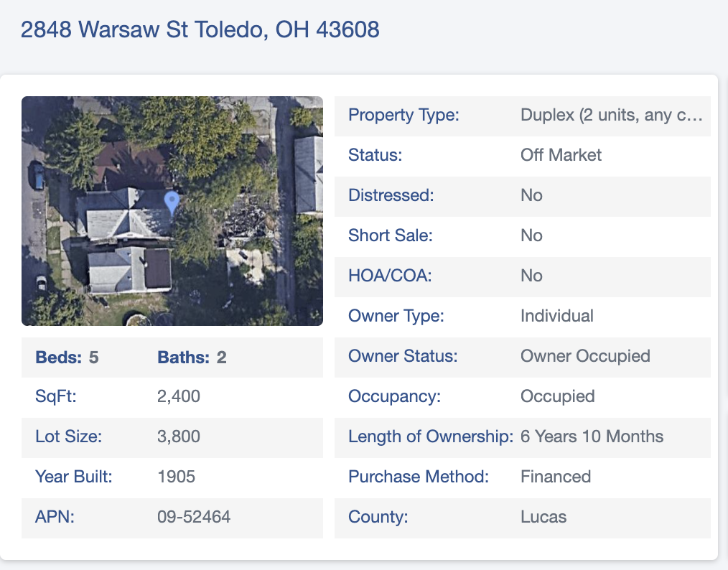Click the Short Sale label
This screenshot has width=728, height=570.
click(x=391, y=235)
